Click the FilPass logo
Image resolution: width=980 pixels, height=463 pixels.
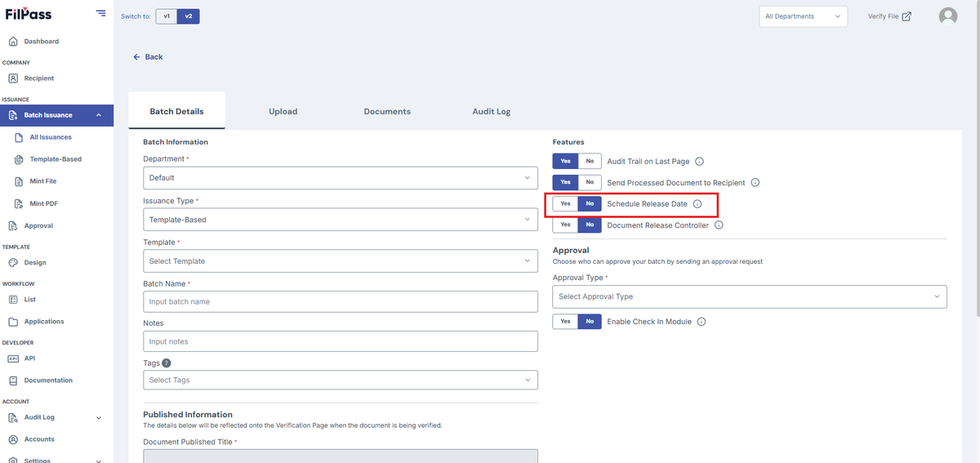pos(28,14)
